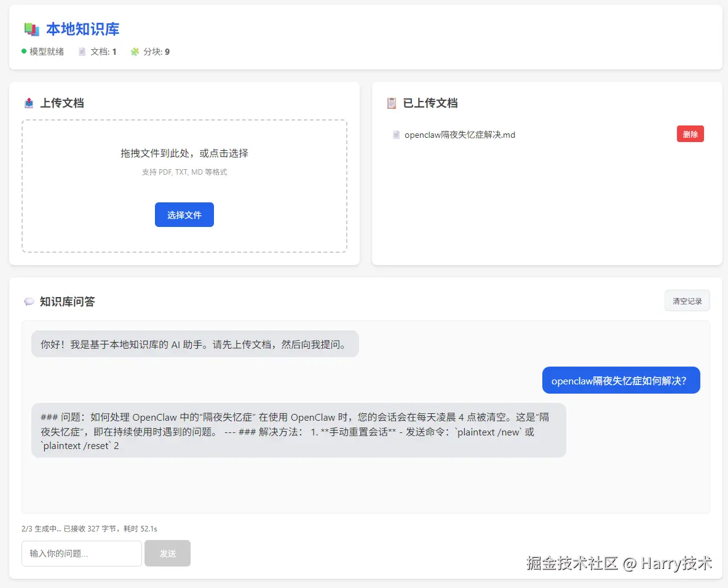Click the upload document inbox icon
The height and width of the screenshot is (588, 728).
click(x=29, y=103)
